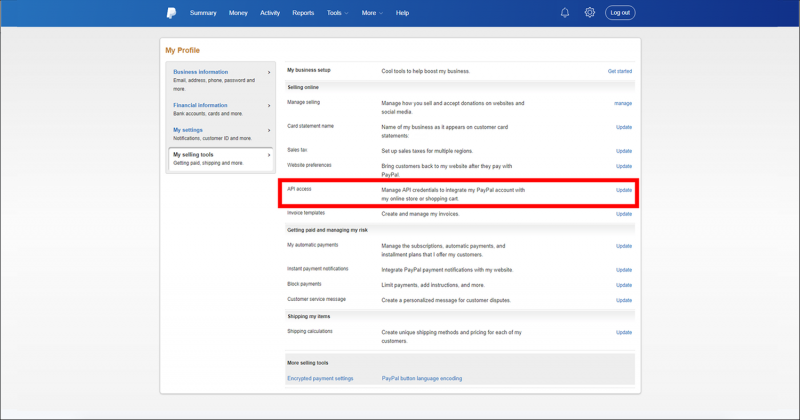Click the Instant payment notifications label
The image size is (800, 420).
pyautogui.click(x=317, y=269)
